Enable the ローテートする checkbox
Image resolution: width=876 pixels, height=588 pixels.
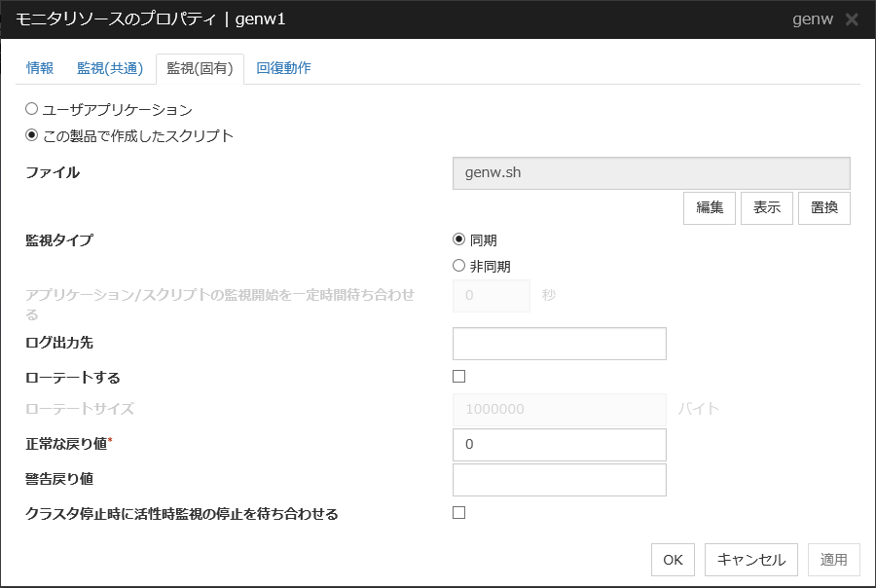click(x=457, y=376)
